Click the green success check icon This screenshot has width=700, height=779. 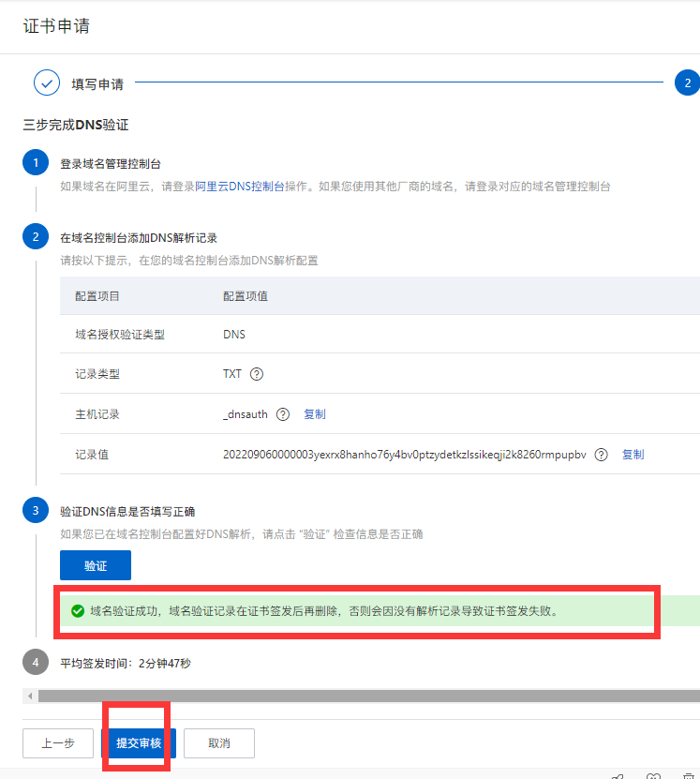(78, 611)
